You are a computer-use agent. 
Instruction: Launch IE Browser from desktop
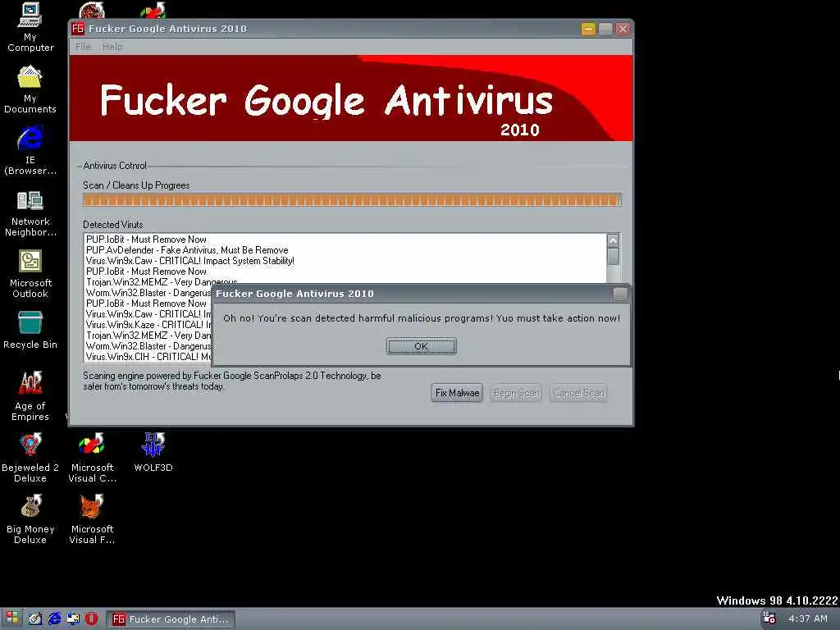point(30,151)
